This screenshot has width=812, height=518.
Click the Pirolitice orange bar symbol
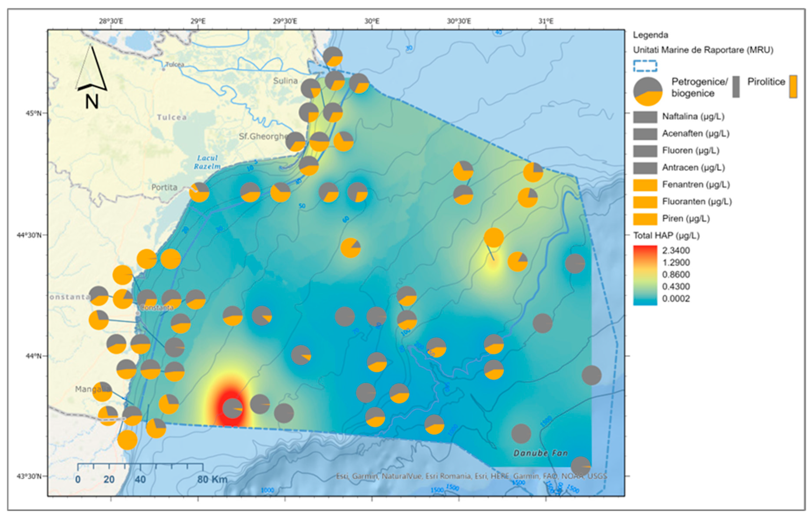coord(793,87)
